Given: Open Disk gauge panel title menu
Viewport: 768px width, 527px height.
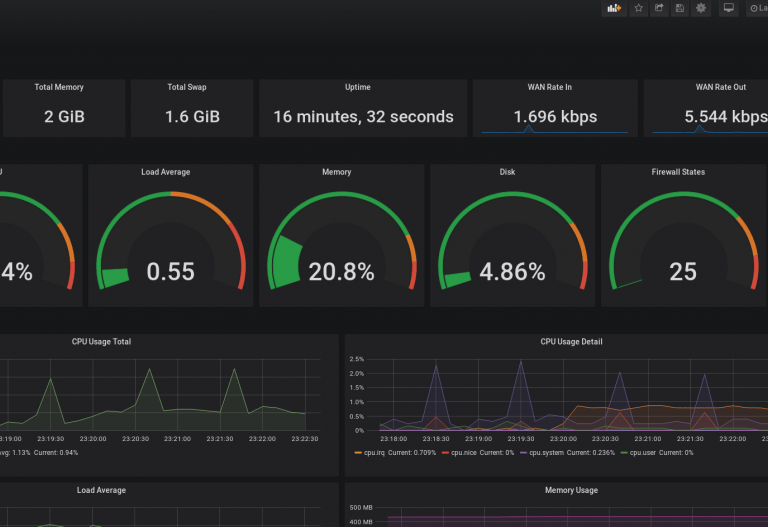Looking at the screenshot, I should (x=507, y=172).
